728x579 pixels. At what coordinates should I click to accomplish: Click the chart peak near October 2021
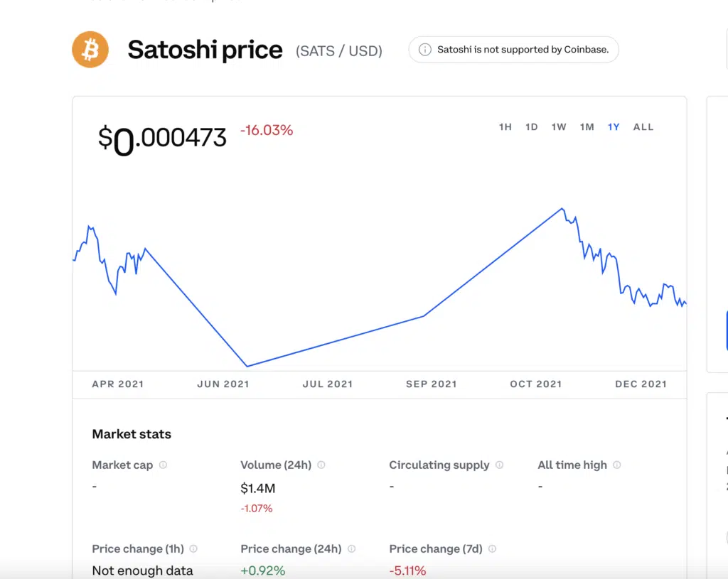click(x=562, y=209)
